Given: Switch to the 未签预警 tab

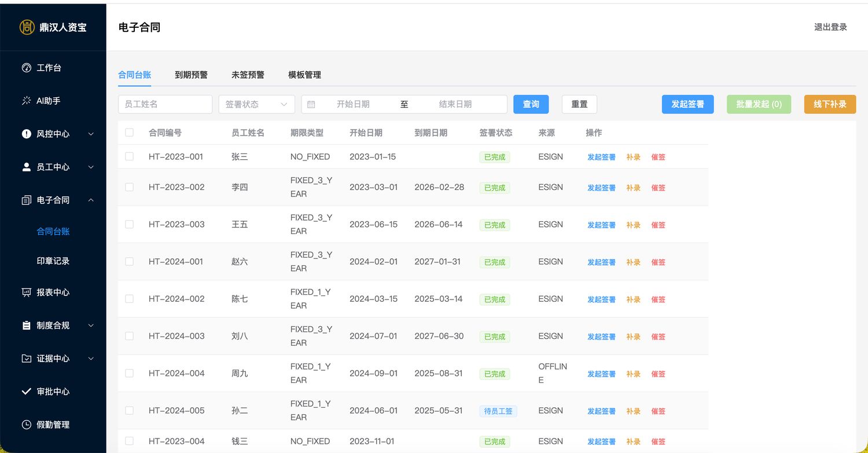Looking at the screenshot, I should coord(248,75).
